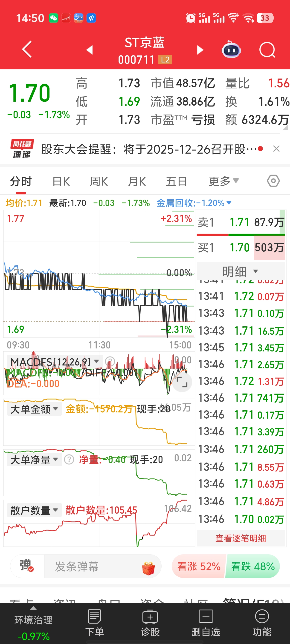The height and width of the screenshot is (644, 290).
Task: Tap 大单净量 help question mark
Action: [x=69, y=460]
